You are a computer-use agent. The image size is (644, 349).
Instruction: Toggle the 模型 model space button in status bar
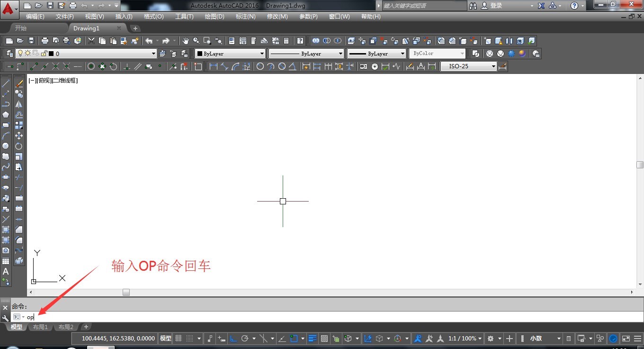coord(166,339)
